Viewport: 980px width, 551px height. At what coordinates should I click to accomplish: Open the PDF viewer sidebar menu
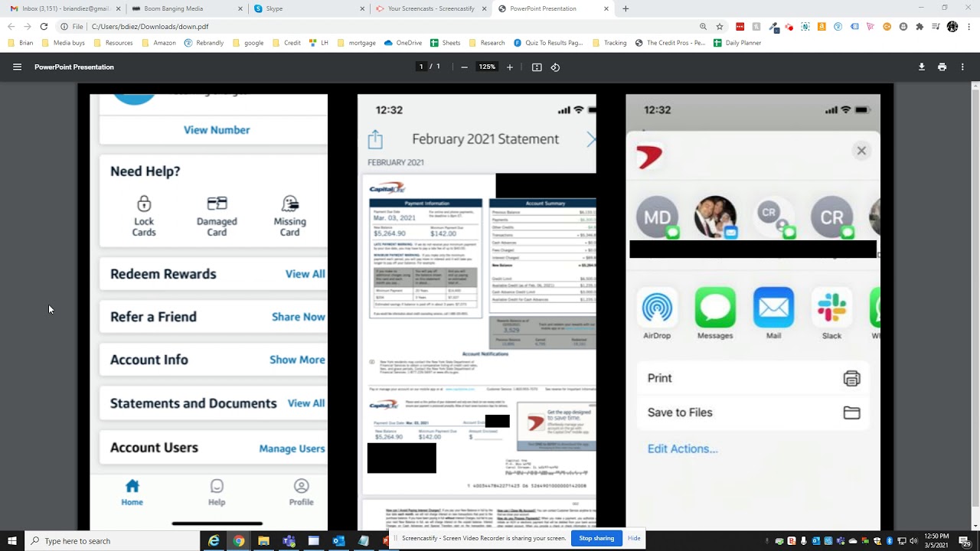point(17,67)
